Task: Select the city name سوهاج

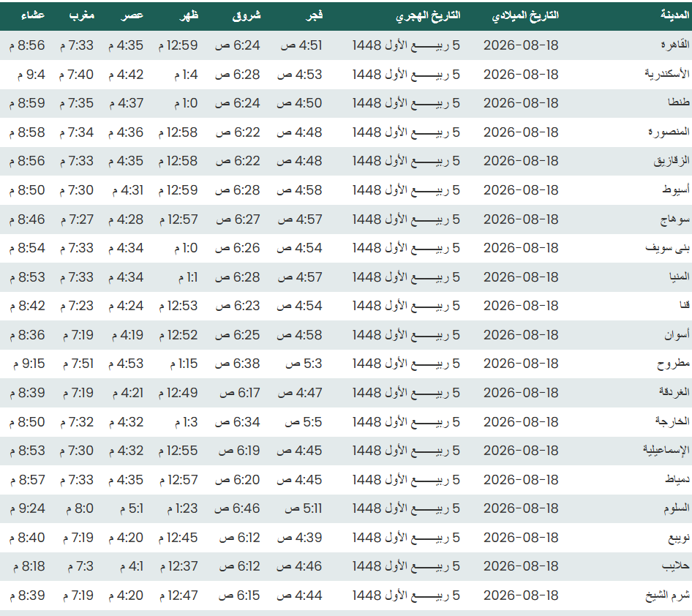Action: (x=674, y=219)
